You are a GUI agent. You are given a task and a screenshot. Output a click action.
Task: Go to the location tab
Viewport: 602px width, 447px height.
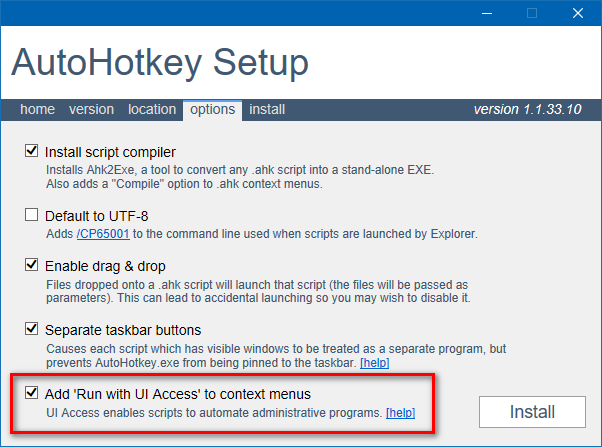tap(152, 109)
